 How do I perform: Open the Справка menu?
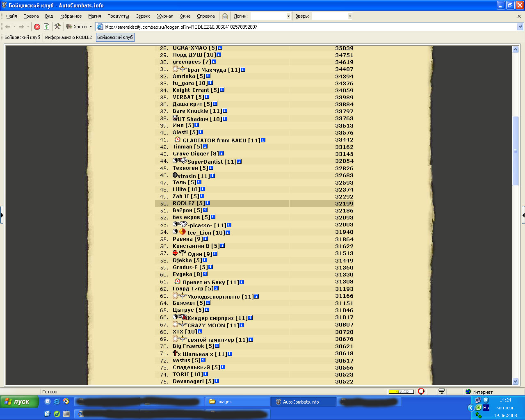tap(206, 16)
